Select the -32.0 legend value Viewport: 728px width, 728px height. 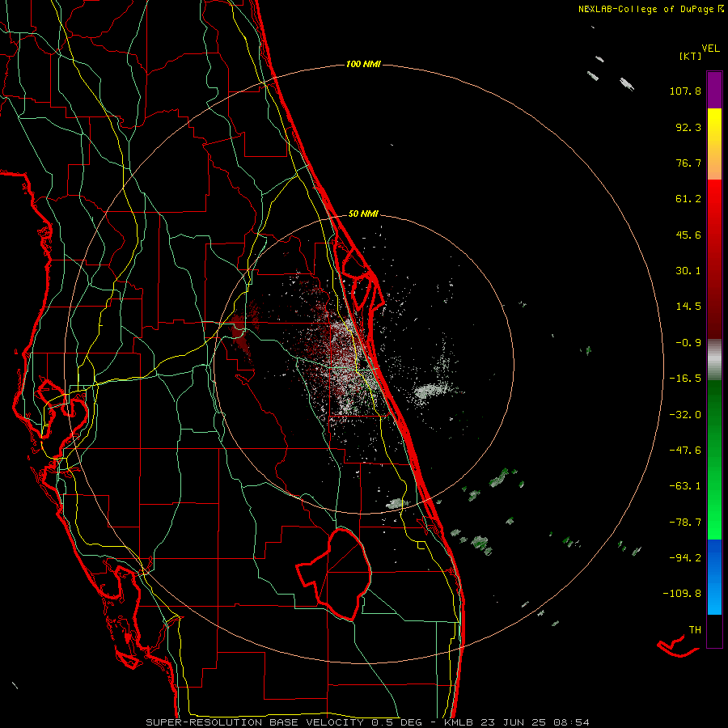(685, 415)
